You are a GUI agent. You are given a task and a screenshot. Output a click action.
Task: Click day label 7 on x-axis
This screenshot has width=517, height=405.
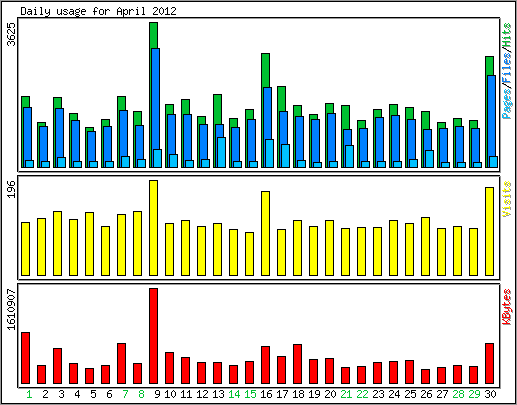[125, 394]
